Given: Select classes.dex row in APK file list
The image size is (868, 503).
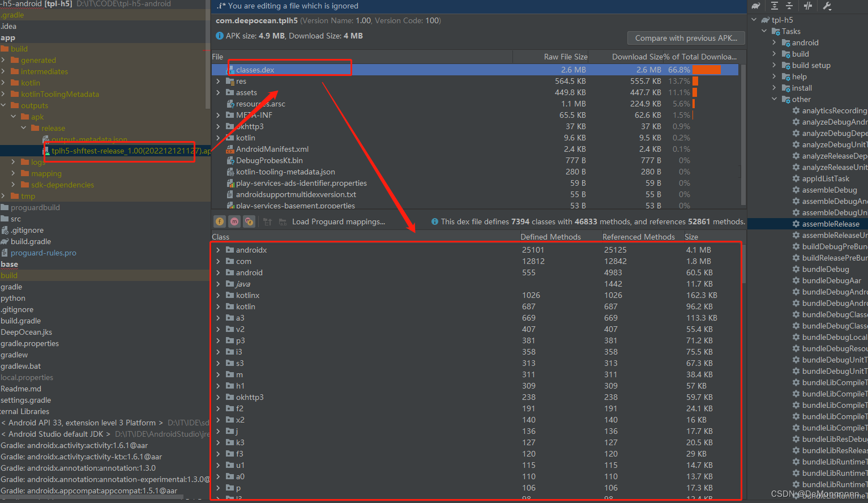Looking at the screenshot, I should 474,70.
